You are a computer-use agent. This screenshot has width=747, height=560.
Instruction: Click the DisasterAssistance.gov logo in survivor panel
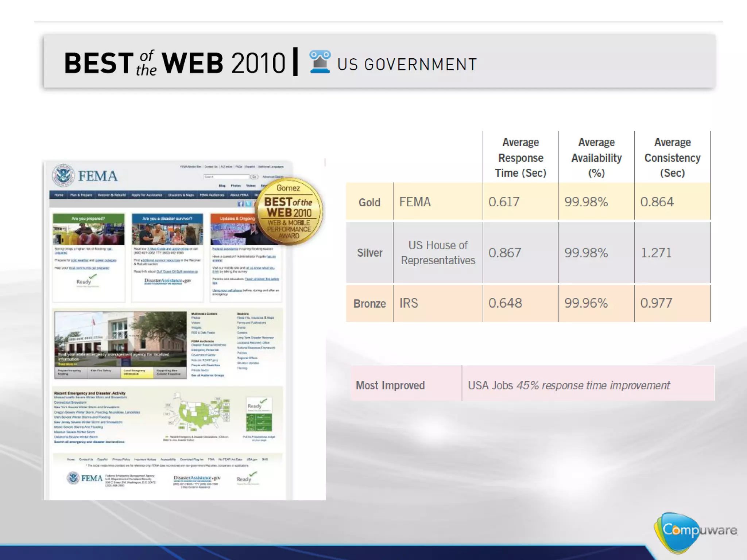(167, 281)
